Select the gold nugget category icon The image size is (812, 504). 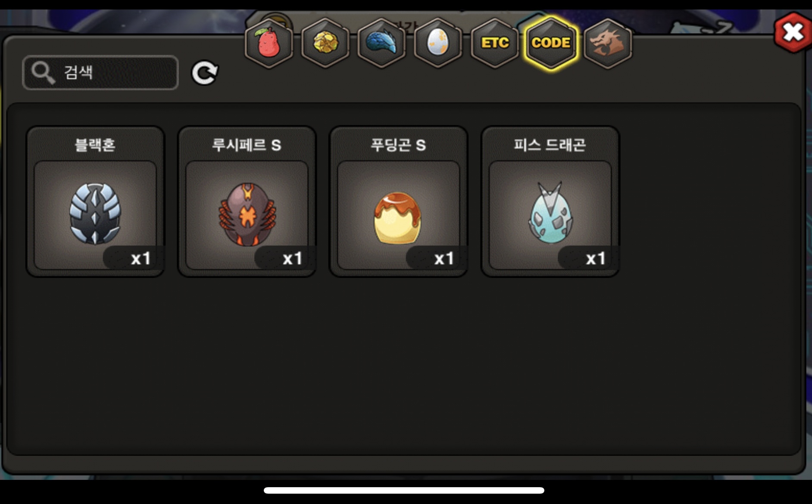[x=325, y=43]
